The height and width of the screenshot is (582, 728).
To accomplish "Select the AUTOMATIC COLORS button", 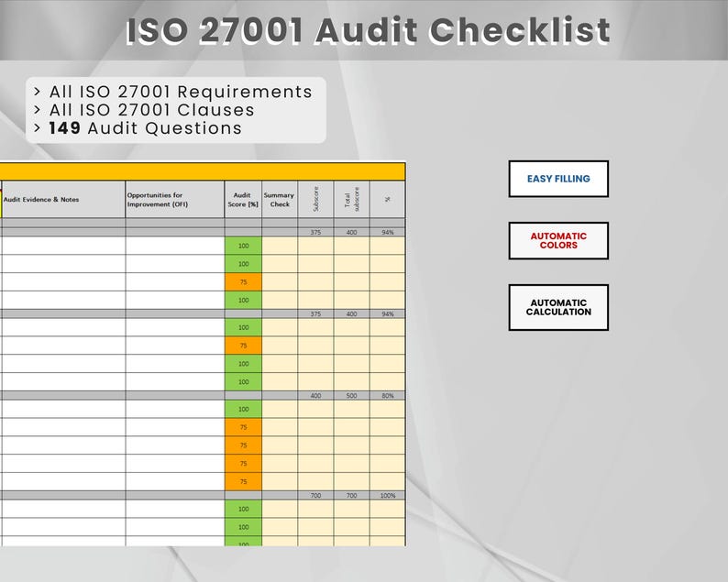I will [x=558, y=240].
